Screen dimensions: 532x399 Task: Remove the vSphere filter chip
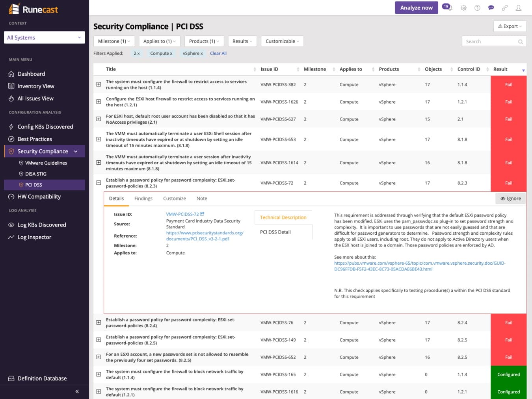pyautogui.click(x=193, y=53)
